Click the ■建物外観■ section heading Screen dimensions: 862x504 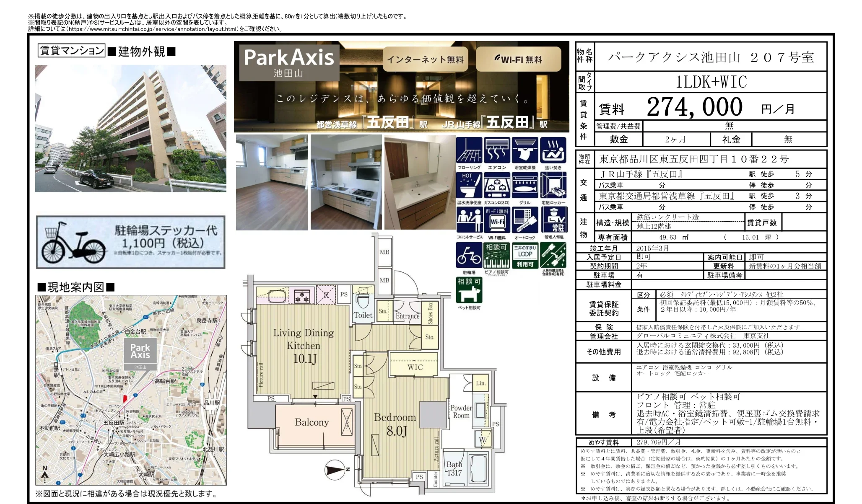tap(142, 52)
